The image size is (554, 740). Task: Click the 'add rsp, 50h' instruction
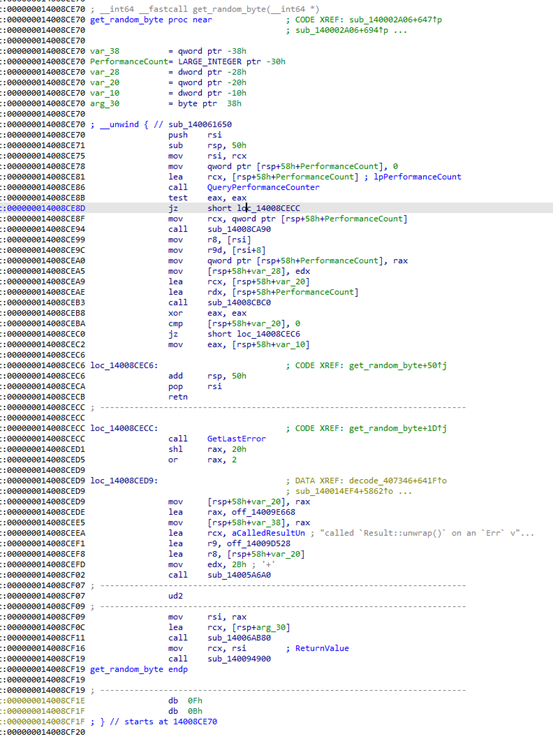click(207, 376)
